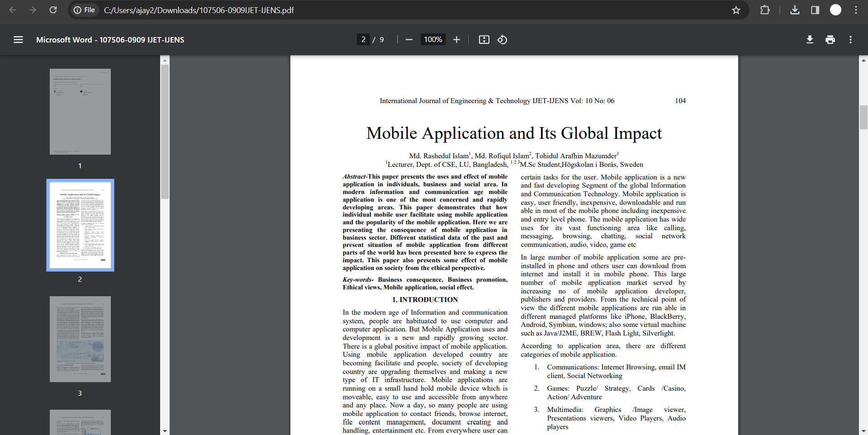Download the PDF file
868x435 pixels.
pos(810,39)
